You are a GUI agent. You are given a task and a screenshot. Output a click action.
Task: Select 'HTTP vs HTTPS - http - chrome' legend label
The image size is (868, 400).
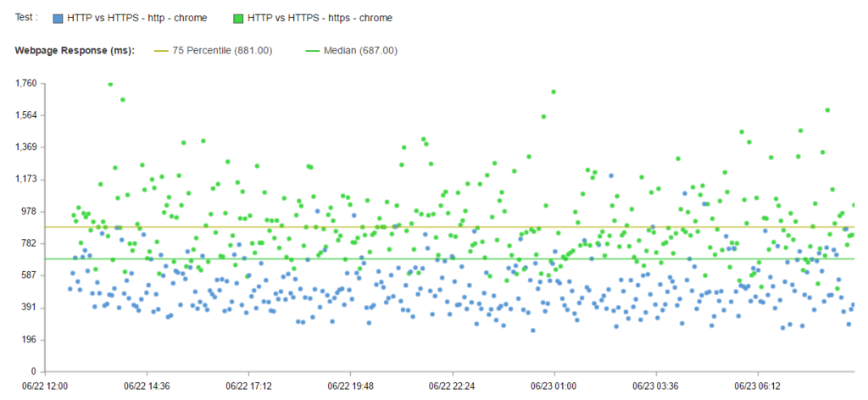[x=137, y=19]
